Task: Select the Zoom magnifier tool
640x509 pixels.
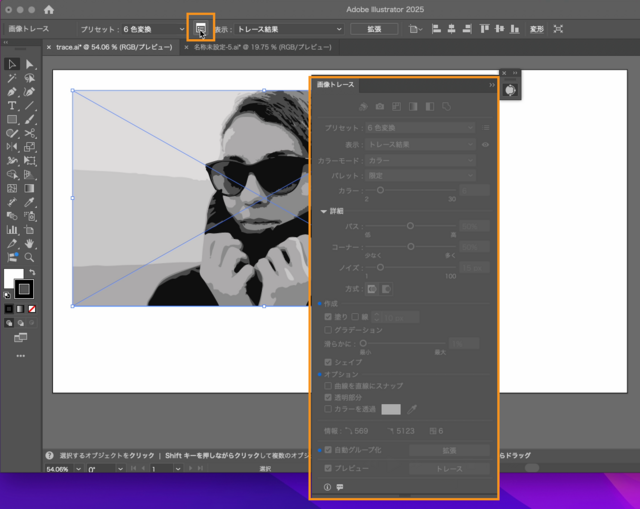Action: tap(29, 258)
